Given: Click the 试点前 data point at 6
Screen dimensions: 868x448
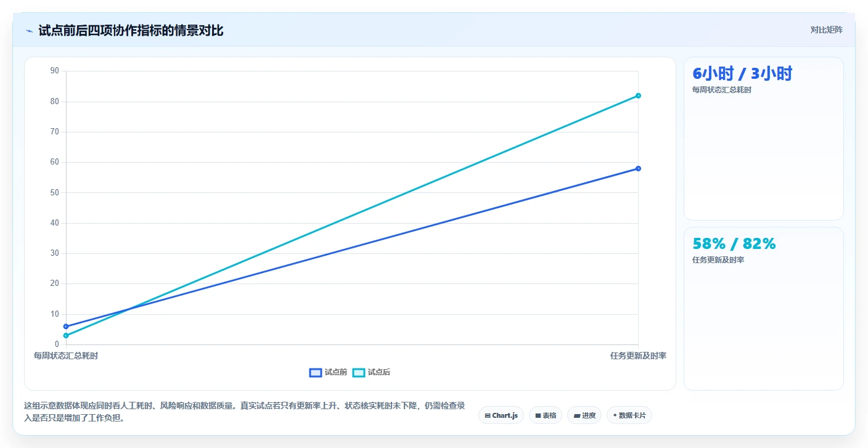Looking at the screenshot, I should [66, 326].
